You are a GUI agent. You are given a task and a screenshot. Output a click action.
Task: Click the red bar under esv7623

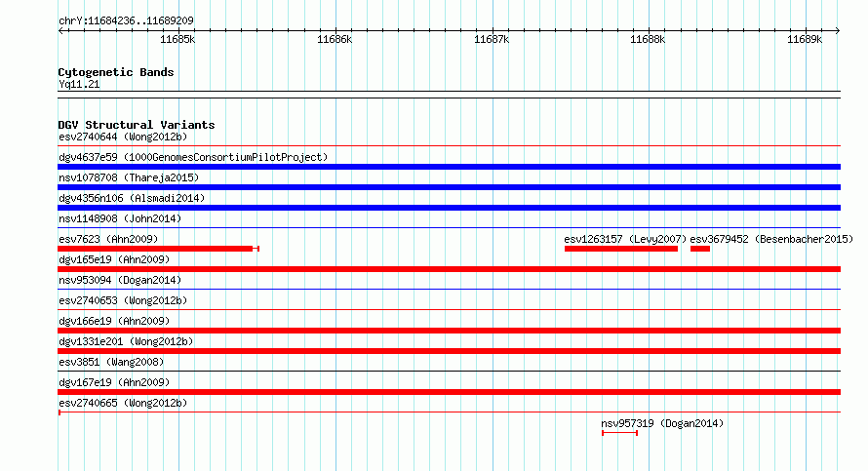click(158, 249)
